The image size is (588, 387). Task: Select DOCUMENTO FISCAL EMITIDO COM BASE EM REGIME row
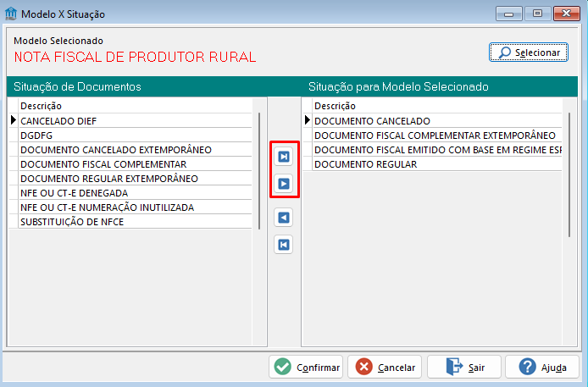tap(437, 150)
